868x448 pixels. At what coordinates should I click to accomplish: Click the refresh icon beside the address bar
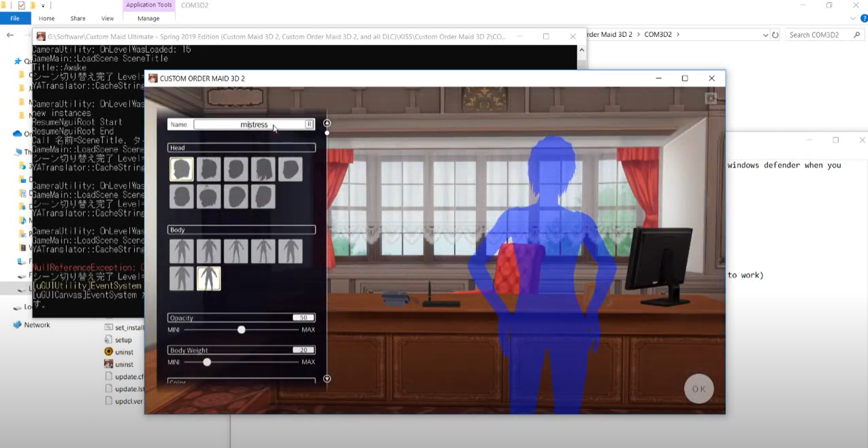click(776, 35)
